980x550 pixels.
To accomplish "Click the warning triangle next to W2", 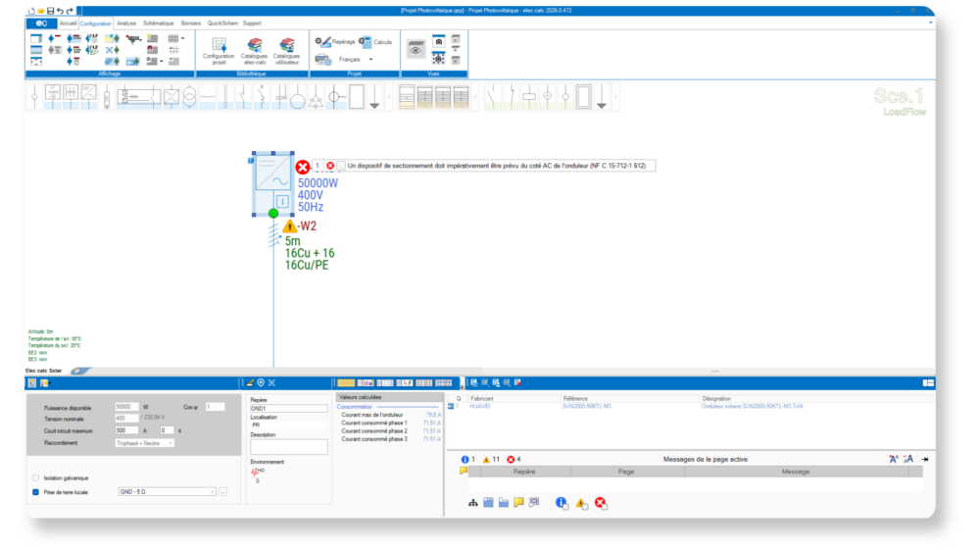I will pos(289,226).
